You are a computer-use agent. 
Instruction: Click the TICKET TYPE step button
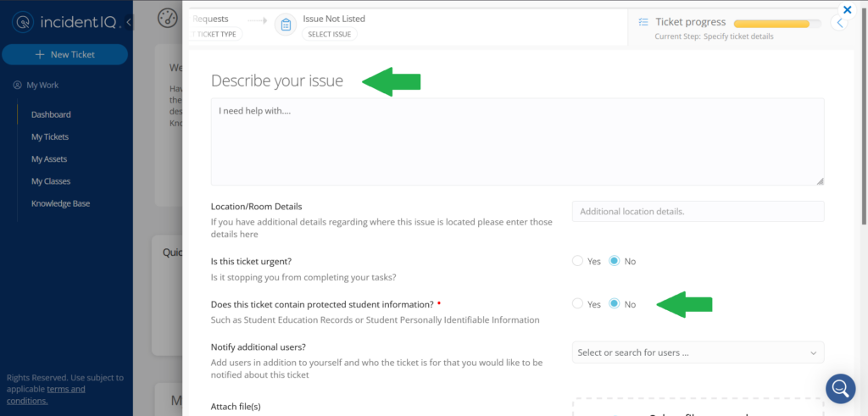(215, 34)
